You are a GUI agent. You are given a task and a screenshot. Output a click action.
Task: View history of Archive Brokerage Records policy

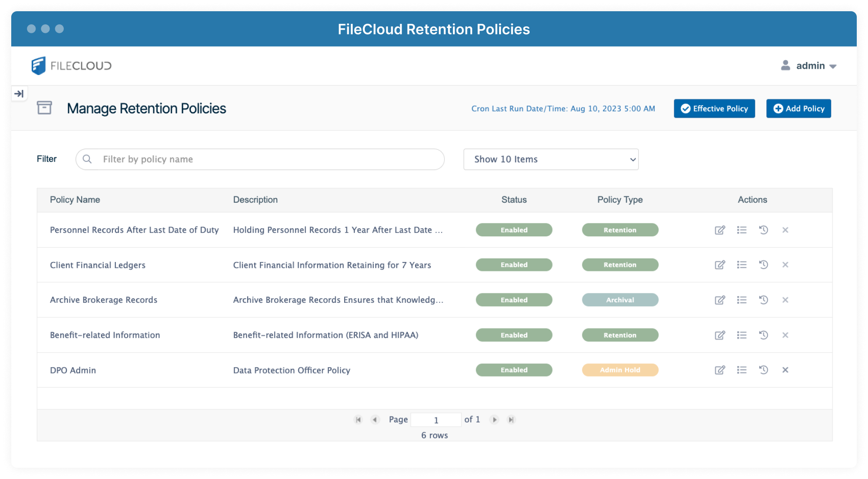[763, 300]
